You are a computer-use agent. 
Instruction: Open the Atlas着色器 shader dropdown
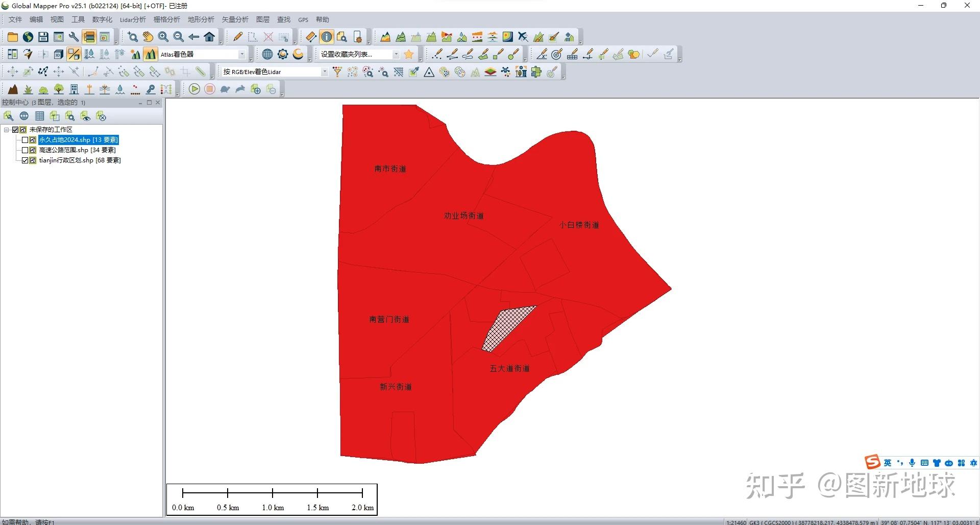(242, 54)
